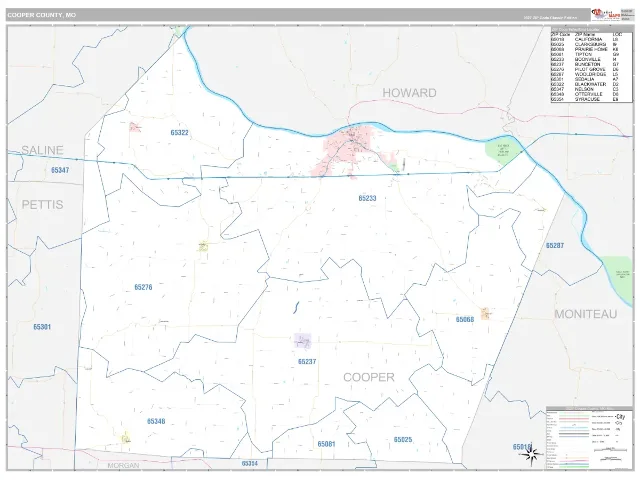The width and height of the screenshot is (640, 480).
Task: Click the WOOLDRIDGE row in the ZIP index
Action: pos(585,74)
